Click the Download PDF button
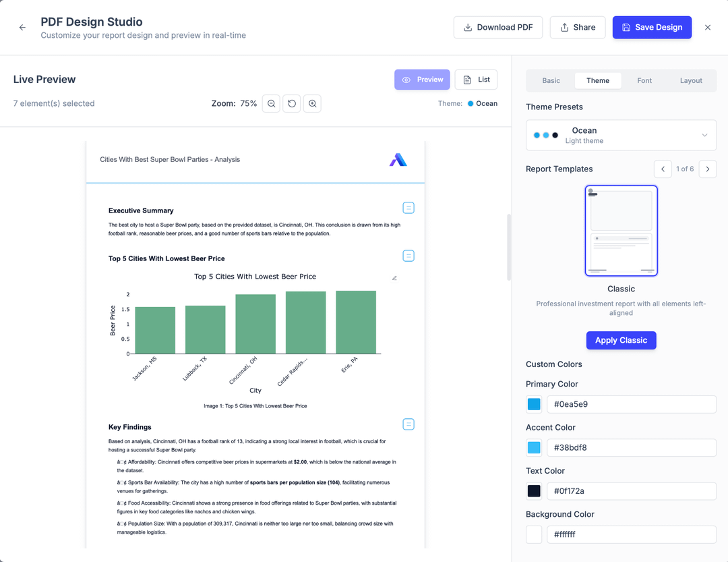The width and height of the screenshot is (728, 562). point(498,28)
